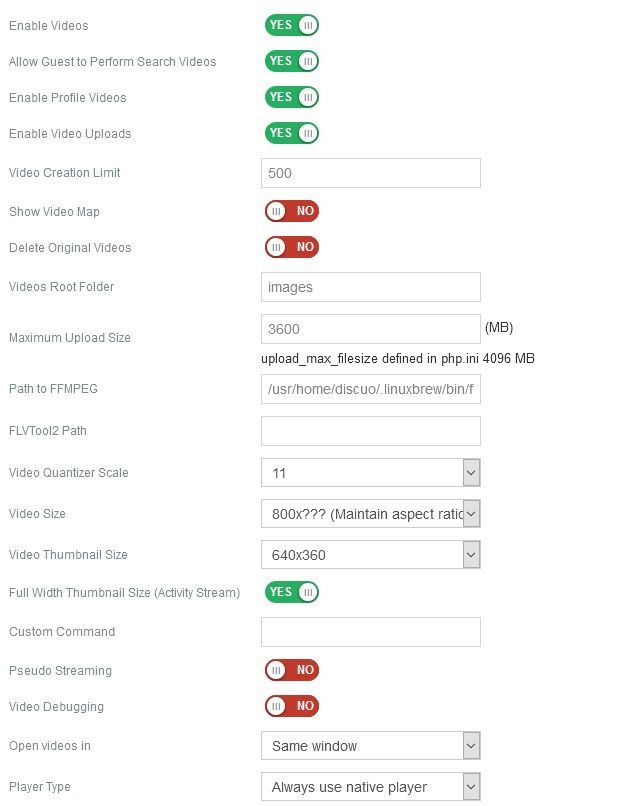
Task: Open the Video Quantizer Scale dropdown
Action: point(370,473)
